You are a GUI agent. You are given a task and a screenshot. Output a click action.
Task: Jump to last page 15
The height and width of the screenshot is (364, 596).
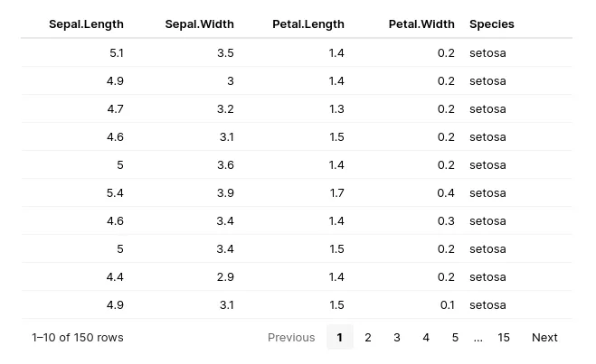[504, 337]
